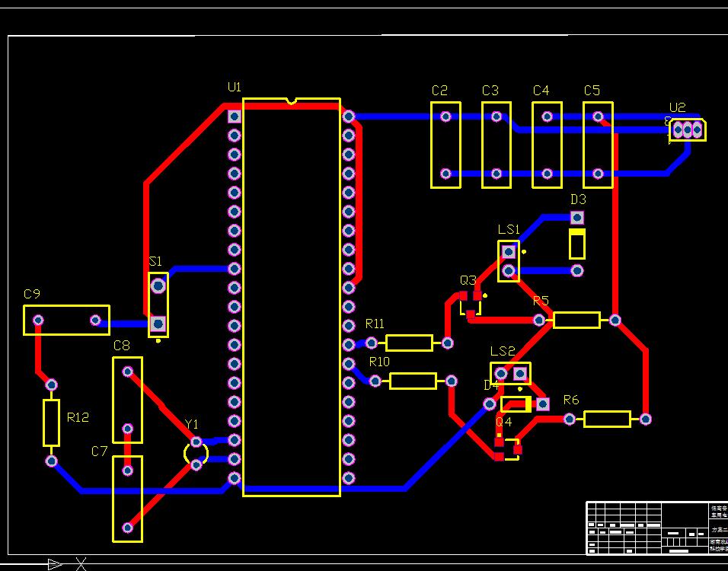Screen dimensions: 728x571
Task: Click the square pad of diode D3
Action: (577, 217)
